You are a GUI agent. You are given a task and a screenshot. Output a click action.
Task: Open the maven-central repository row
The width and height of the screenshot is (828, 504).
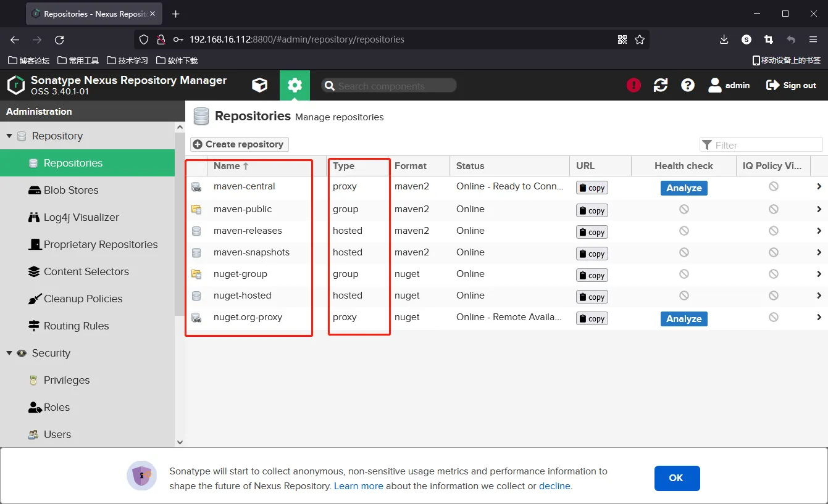tap(506, 187)
